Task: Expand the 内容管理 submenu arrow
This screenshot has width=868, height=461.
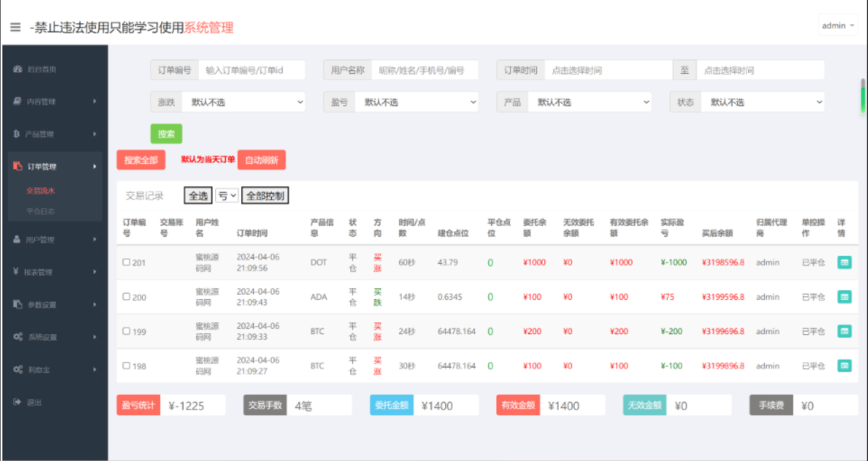Action: click(95, 102)
